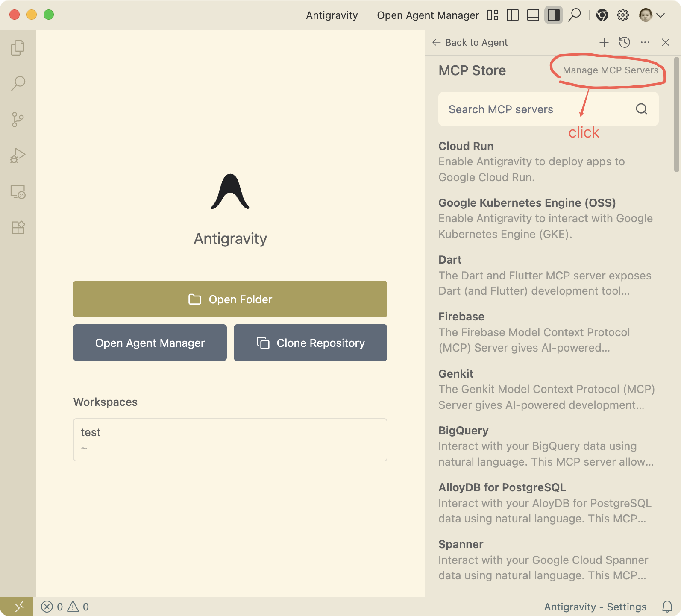
Task: Toggle the bottom panel visibility
Action: tap(533, 15)
